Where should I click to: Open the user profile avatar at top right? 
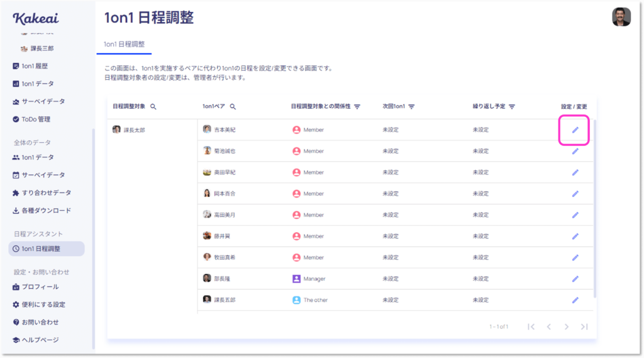[621, 17]
